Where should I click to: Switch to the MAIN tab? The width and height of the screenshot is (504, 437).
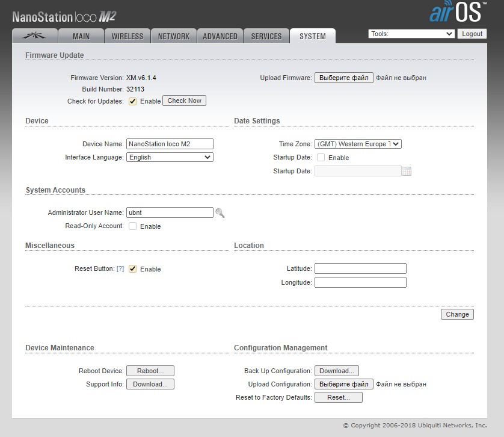pyautogui.click(x=81, y=36)
